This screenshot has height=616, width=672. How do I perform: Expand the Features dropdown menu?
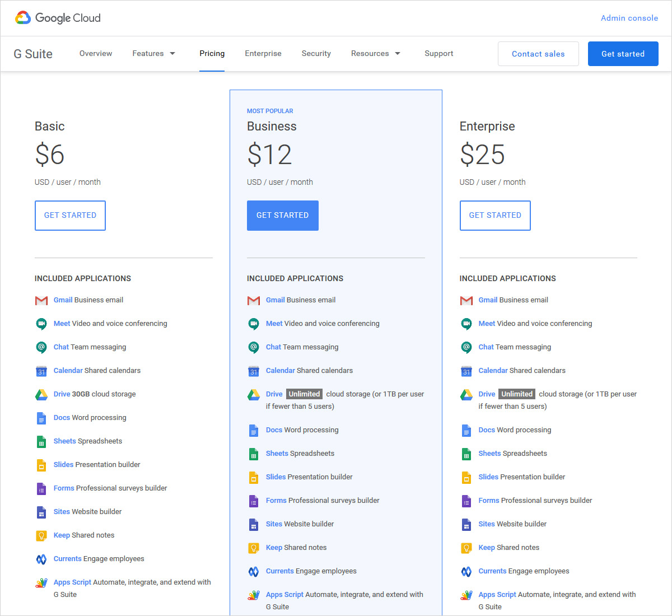pyautogui.click(x=154, y=54)
